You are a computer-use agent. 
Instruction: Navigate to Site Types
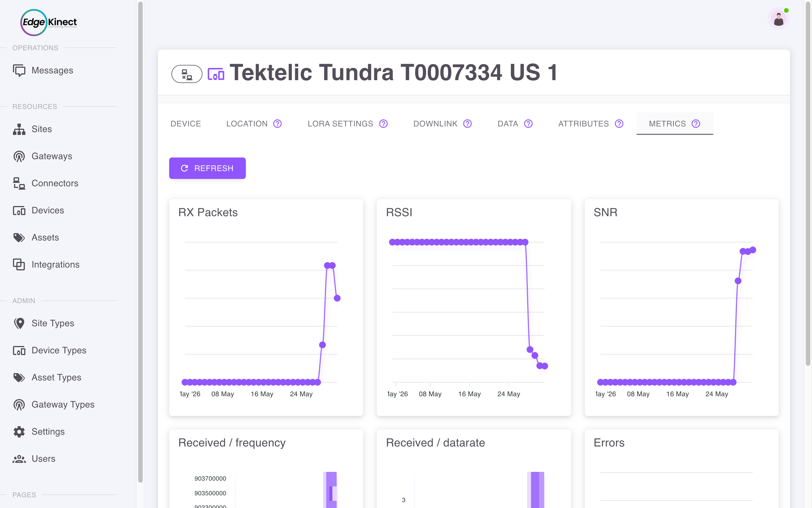click(x=53, y=323)
